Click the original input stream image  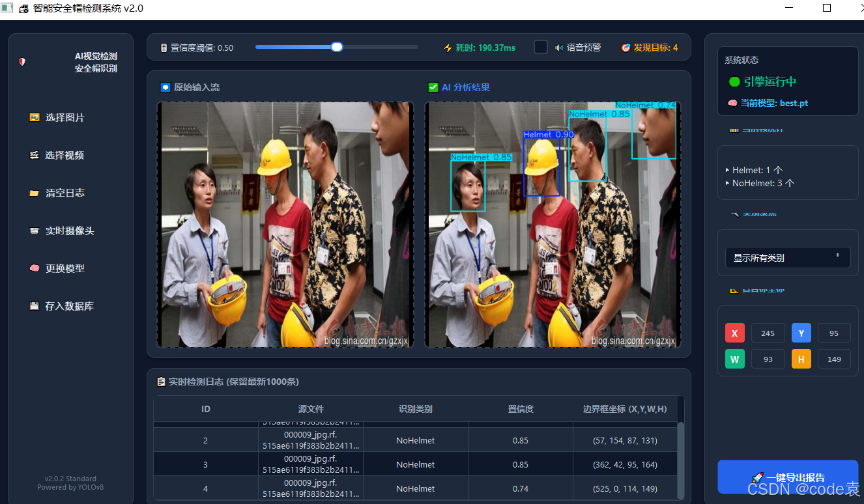click(285, 225)
